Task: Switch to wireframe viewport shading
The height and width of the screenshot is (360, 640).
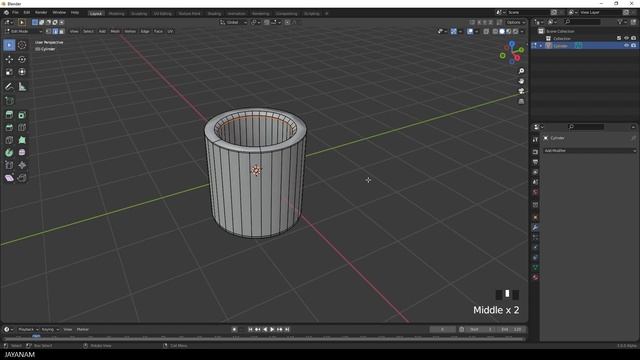Action: 495,31
